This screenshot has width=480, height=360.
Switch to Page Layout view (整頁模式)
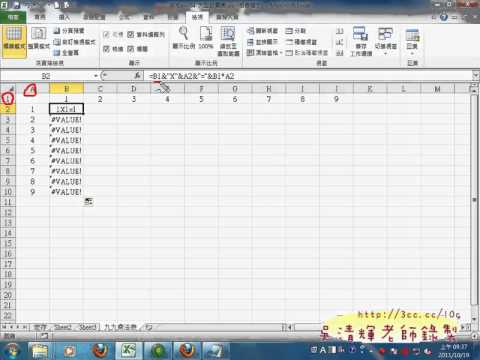(38, 40)
